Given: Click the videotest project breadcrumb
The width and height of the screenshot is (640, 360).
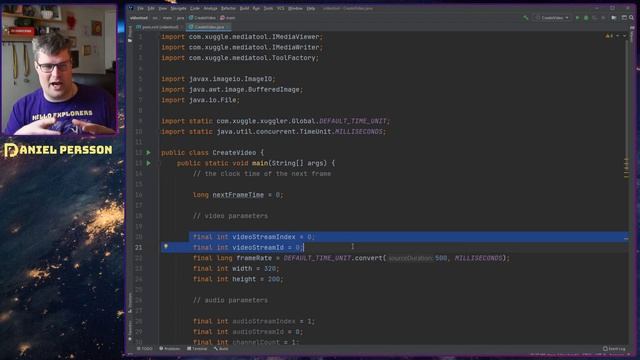Looking at the screenshot, I should (139, 18).
